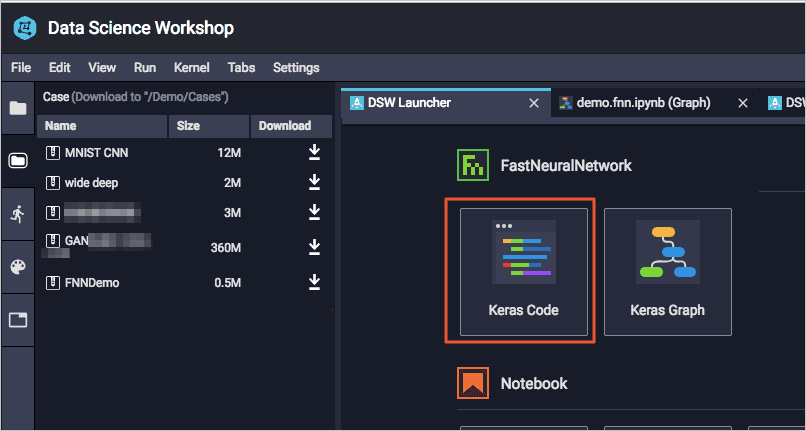The image size is (806, 431).
Task: Download the MNIST CNN case
Action: [x=314, y=152]
